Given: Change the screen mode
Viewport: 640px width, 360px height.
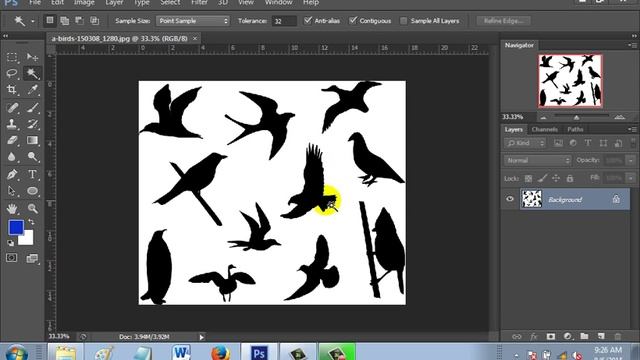Looking at the screenshot, I should click(x=32, y=258).
